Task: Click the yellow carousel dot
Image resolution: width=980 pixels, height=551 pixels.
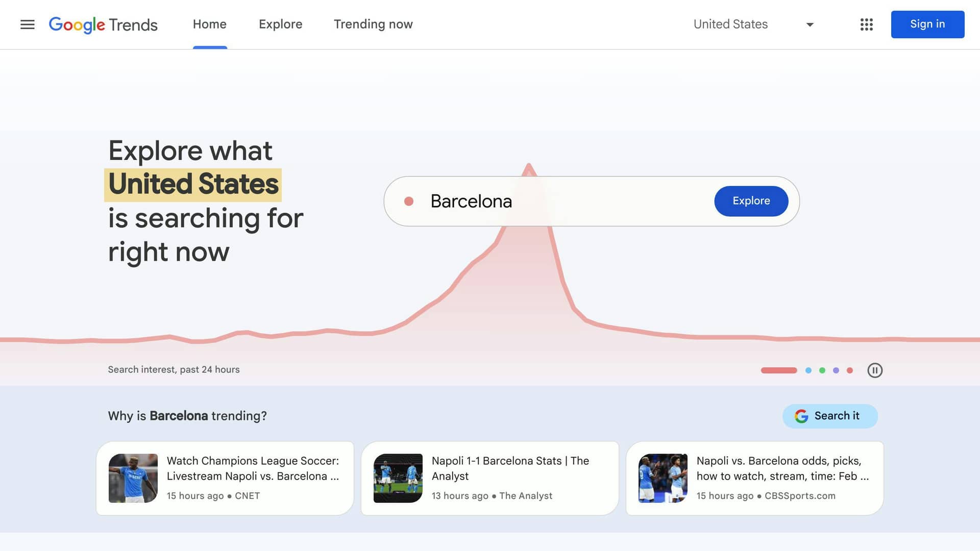Action: pyautogui.click(x=850, y=370)
